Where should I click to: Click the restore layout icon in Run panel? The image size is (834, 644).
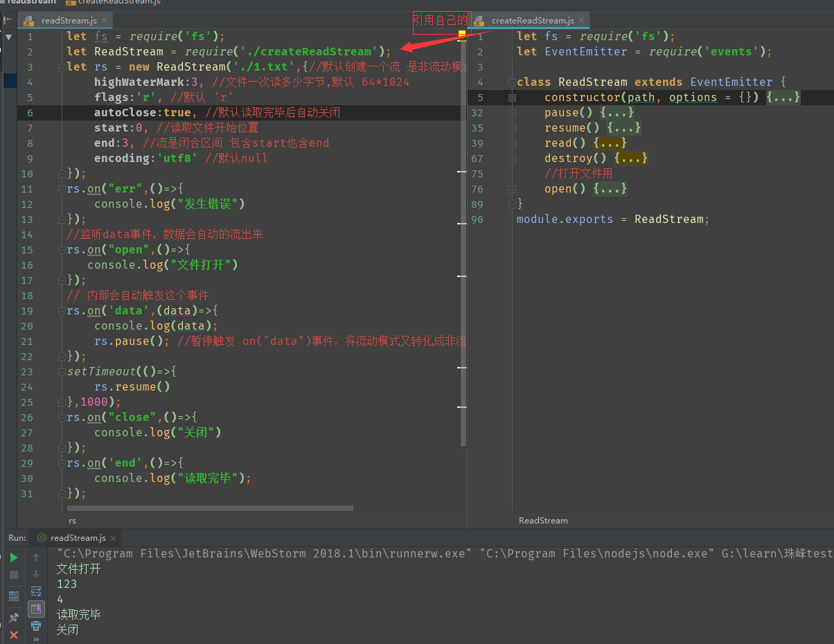pyautogui.click(x=14, y=595)
